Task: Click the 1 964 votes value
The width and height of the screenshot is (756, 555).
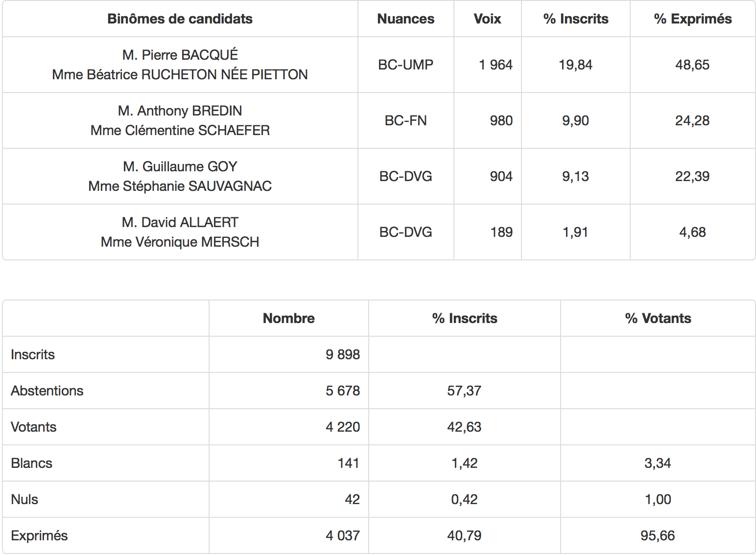Action: pyautogui.click(x=496, y=65)
